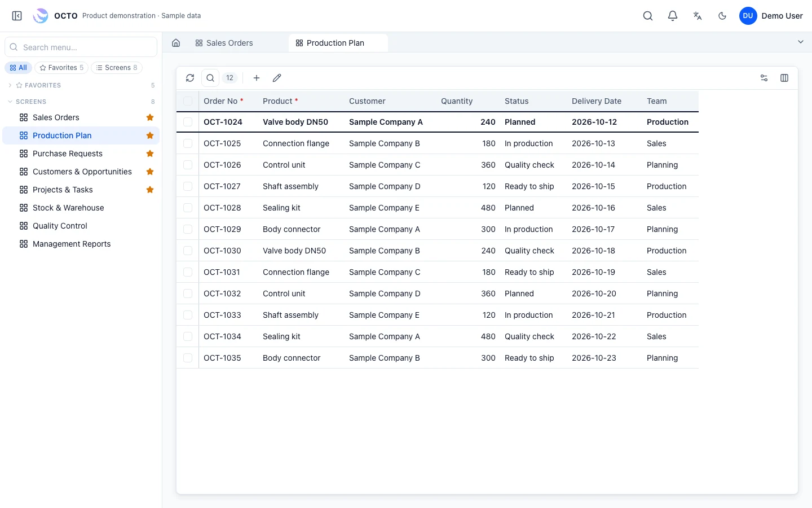Unfavorite Projects & Tasks star

pos(150,190)
